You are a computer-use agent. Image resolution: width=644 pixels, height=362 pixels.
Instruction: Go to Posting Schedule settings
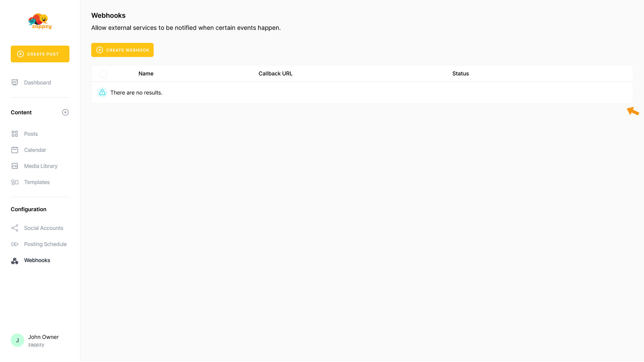(x=45, y=244)
